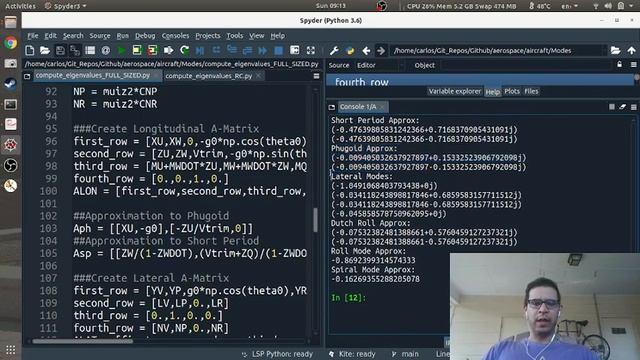Run the file with the green play icon
This screenshot has height=360, width=640.
point(121,51)
